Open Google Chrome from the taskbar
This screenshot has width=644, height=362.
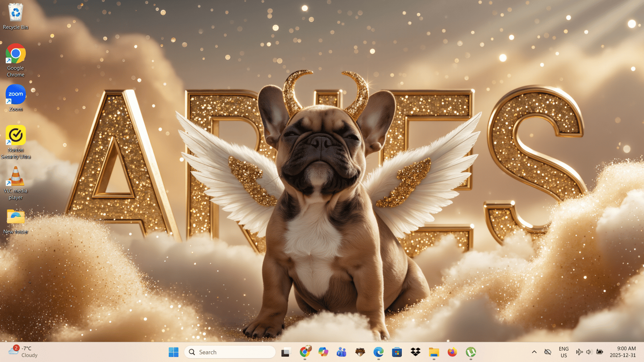click(305, 352)
